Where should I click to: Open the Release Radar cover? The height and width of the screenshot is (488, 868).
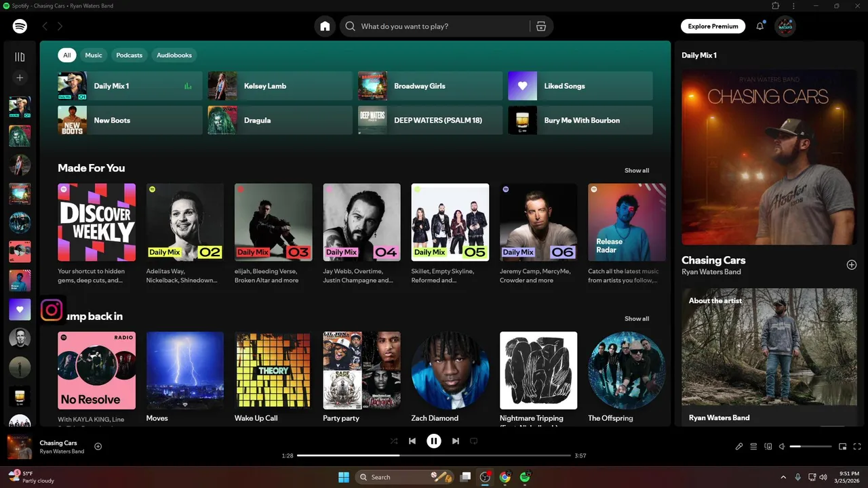pos(627,222)
